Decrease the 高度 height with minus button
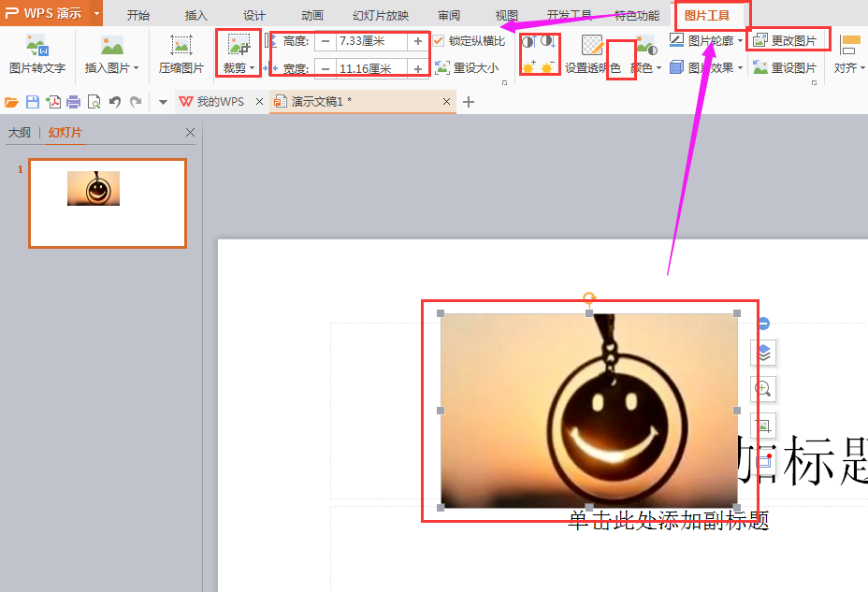This screenshot has width=868, height=592. click(x=325, y=41)
